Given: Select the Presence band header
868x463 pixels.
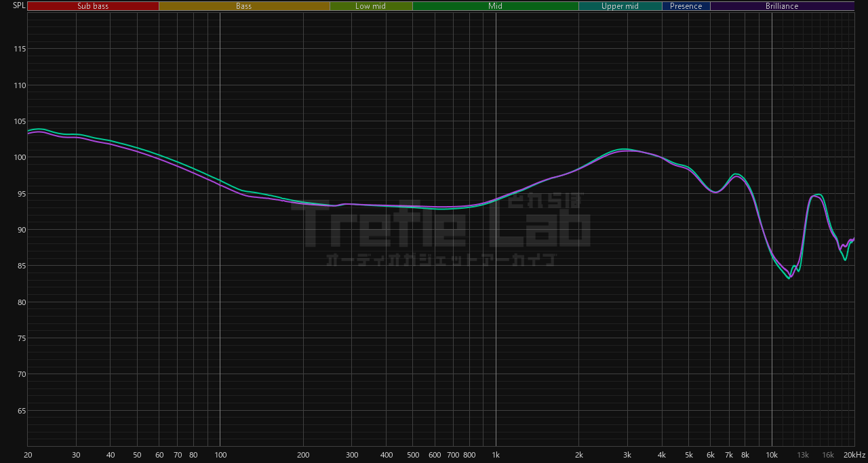Looking at the screenshot, I should 686,6.
